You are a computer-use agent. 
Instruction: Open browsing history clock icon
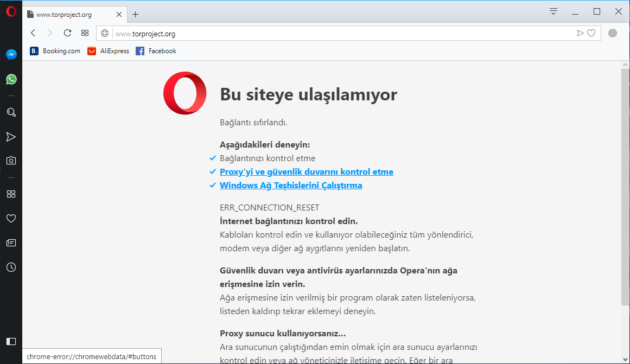(x=11, y=267)
